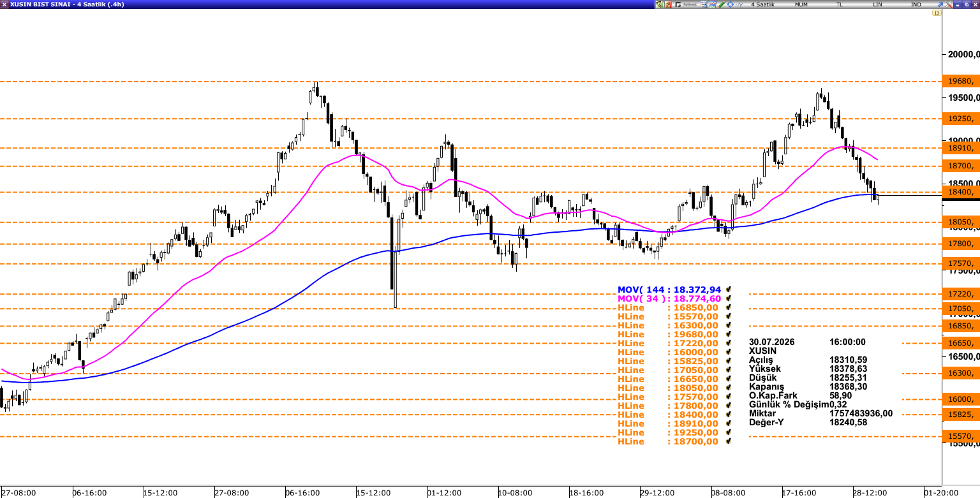
Task: Select the TL currency menu item
Action: point(839,4)
